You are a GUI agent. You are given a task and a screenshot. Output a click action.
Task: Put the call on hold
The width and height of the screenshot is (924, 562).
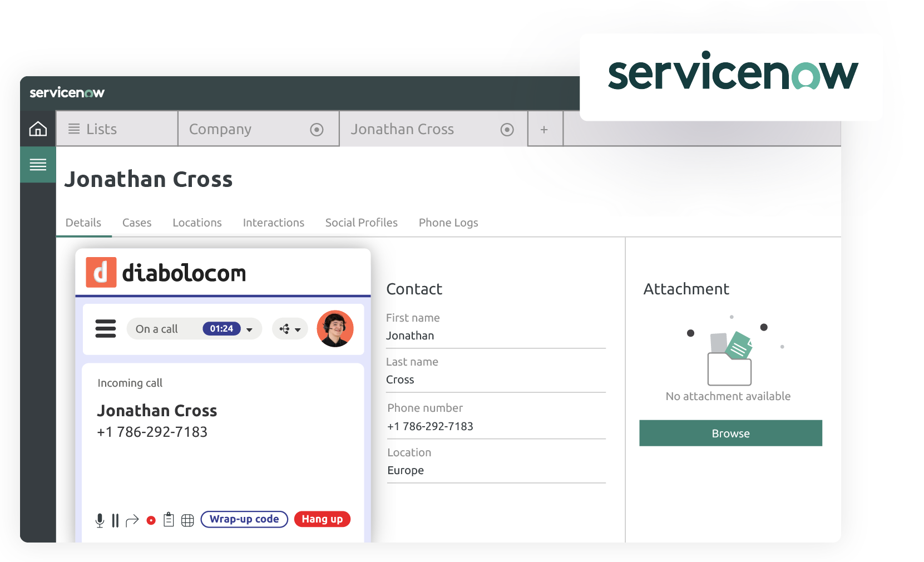(116, 519)
